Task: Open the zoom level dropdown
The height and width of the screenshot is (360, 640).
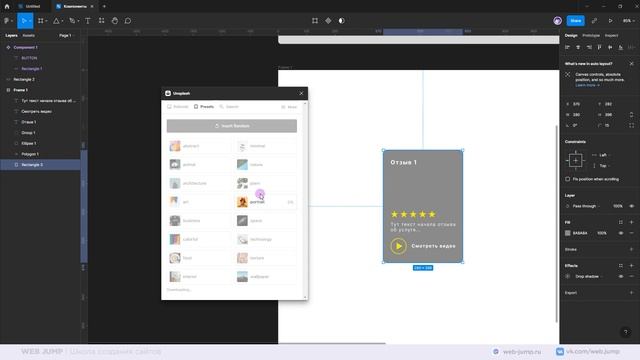Action: [628, 20]
